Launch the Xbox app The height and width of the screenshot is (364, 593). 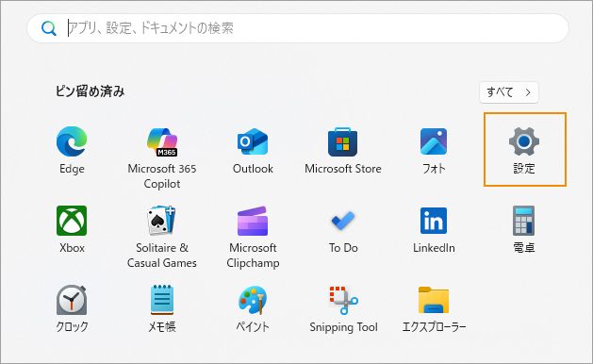(72, 230)
